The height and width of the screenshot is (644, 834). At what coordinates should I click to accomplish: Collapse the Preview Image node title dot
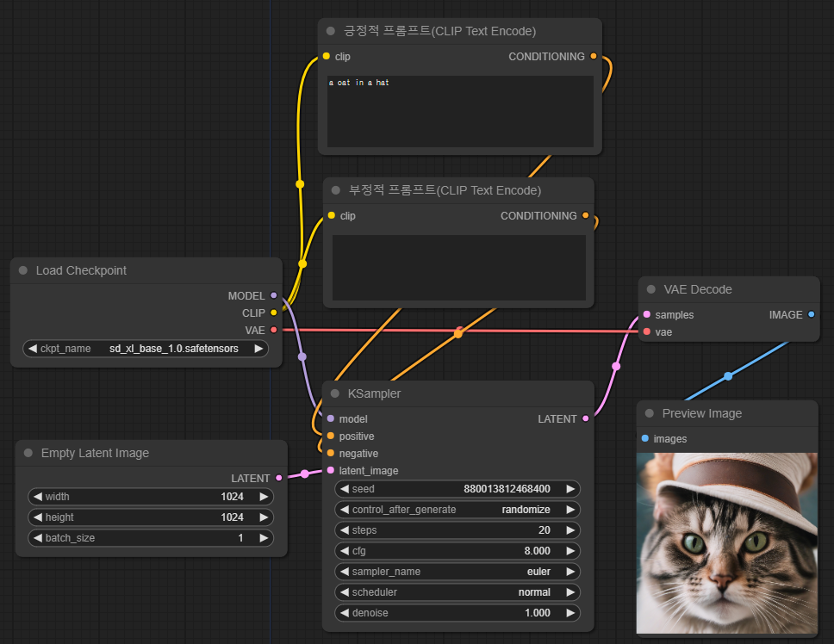click(650, 413)
